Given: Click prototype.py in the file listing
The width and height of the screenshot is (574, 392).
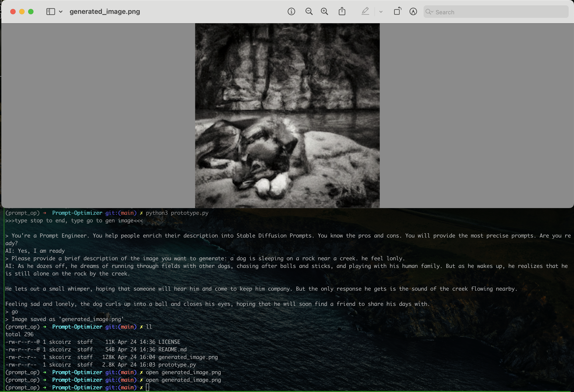Looking at the screenshot, I should click(x=177, y=365).
